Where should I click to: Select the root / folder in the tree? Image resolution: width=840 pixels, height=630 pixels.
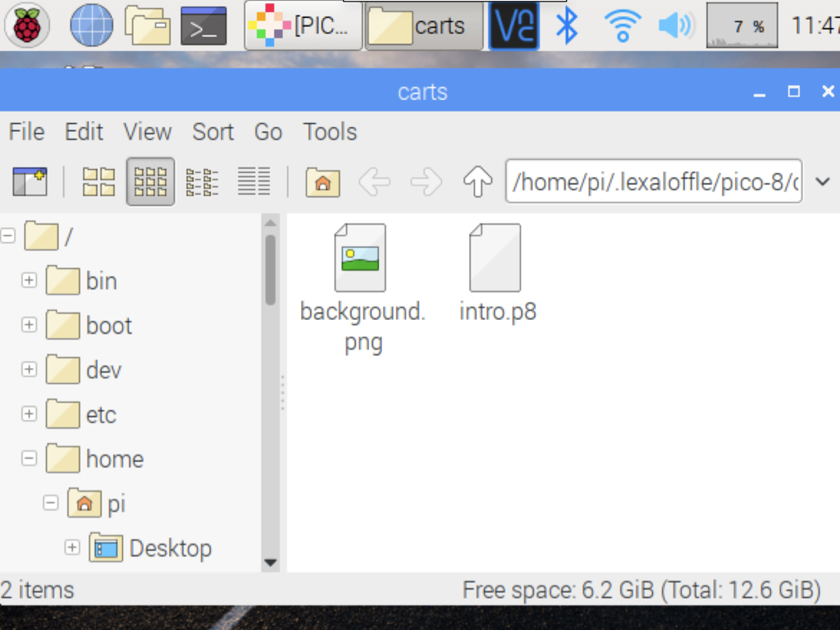pos(48,235)
